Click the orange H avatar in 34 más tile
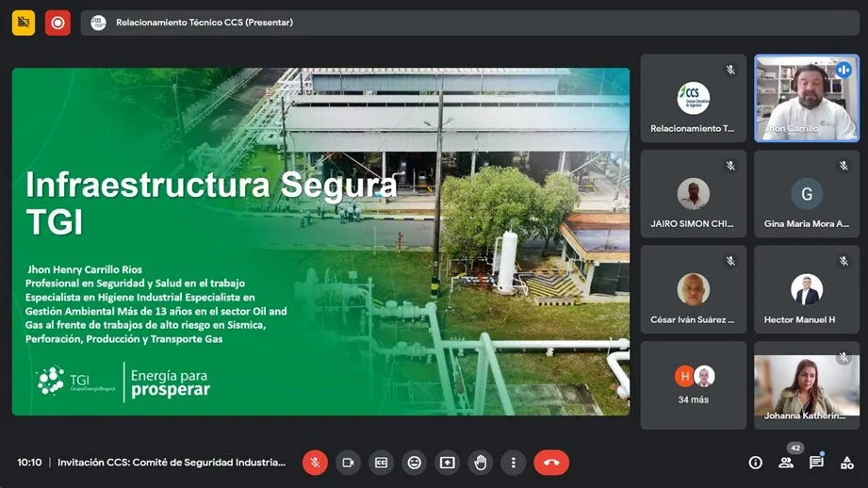 coord(685,376)
